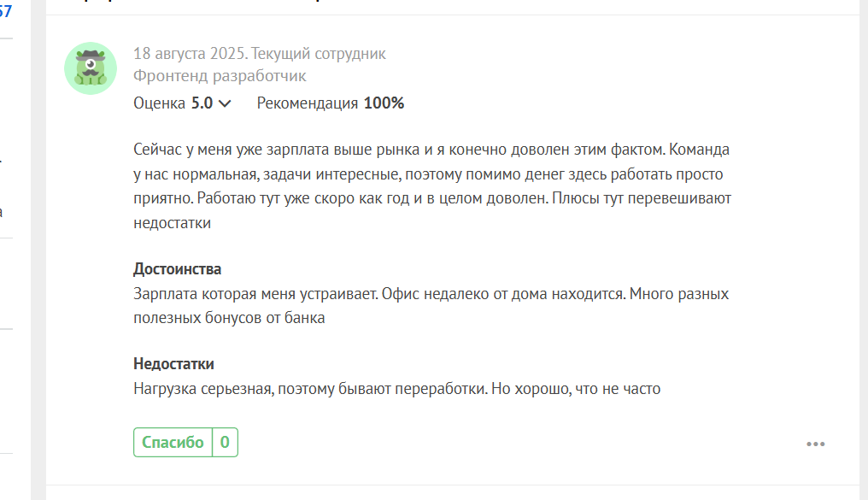This screenshot has width=868, height=500.
Task: Click the Недостатки section heading
Action: click(x=173, y=364)
